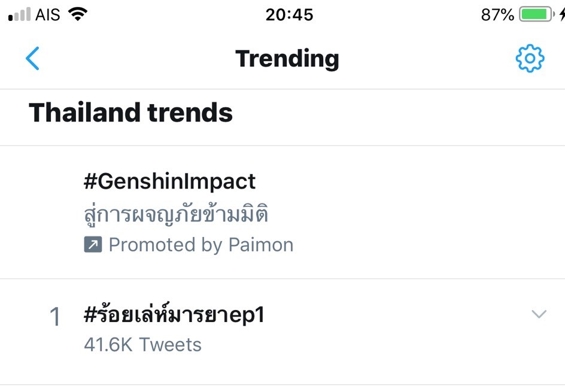Expand options for the #ร้อยเล่ห์มารยาep1 trend
This screenshot has height=392, width=565.
tap(539, 314)
